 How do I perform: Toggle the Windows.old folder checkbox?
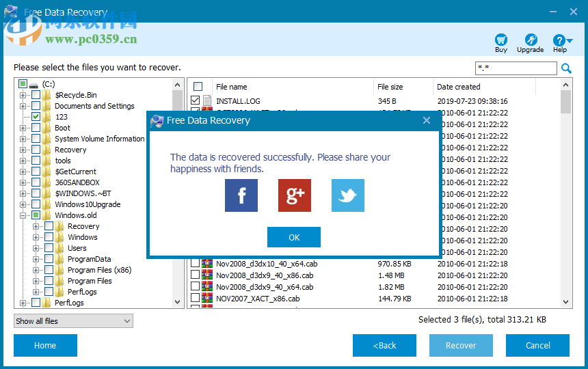(x=36, y=215)
